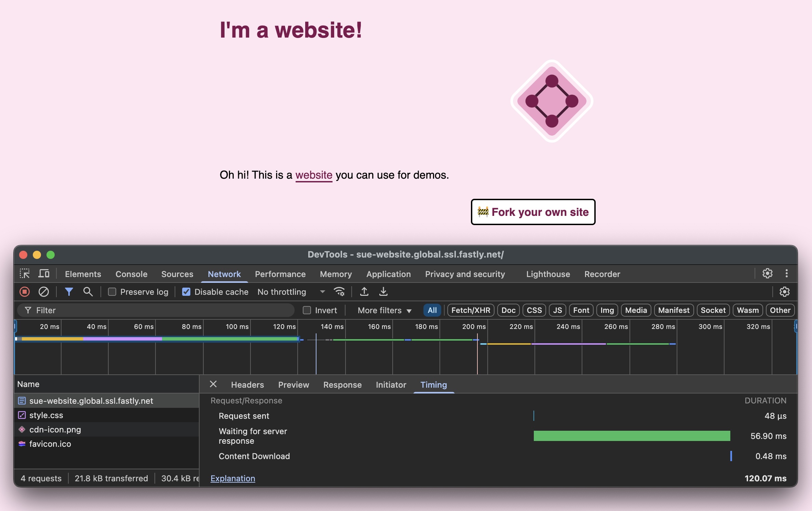Toggle the device toolbar icon
The height and width of the screenshot is (511, 812).
click(x=44, y=274)
